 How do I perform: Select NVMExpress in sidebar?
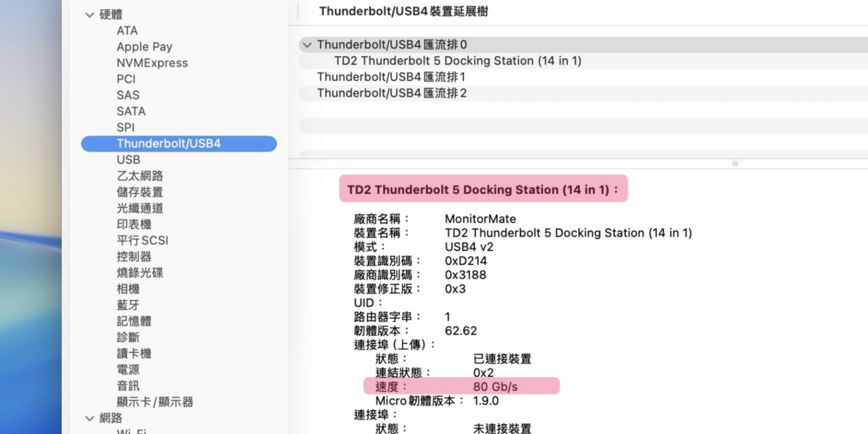pos(152,63)
